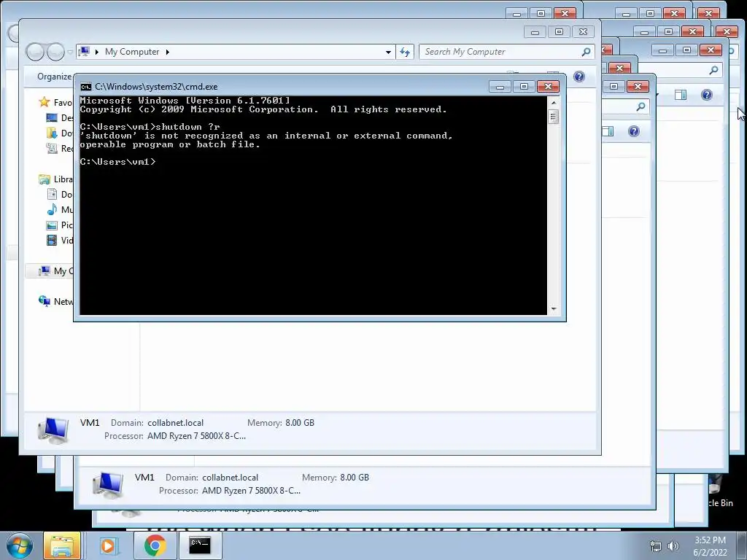Click the search magnifier in third Explorer window
This screenshot has height=560, width=747.
click(713, 71)
